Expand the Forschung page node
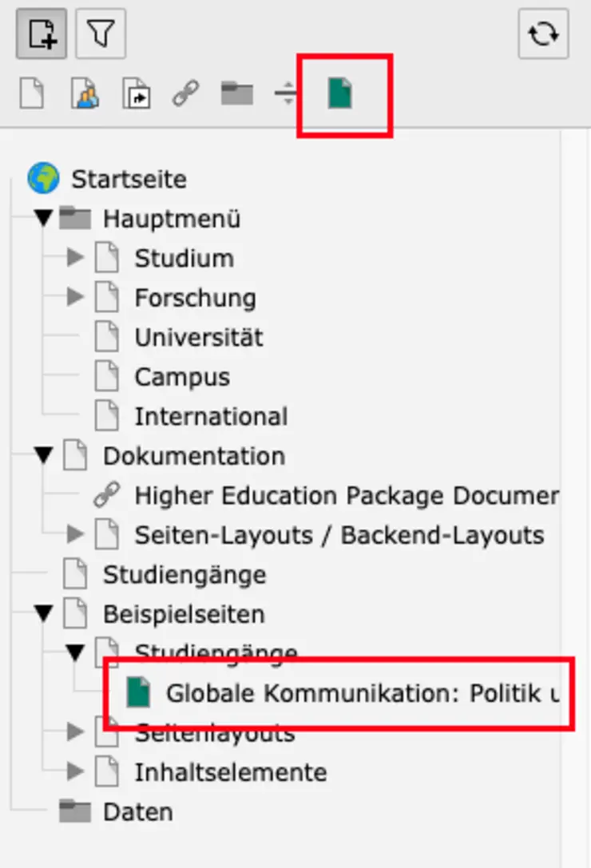 (75, 298)
